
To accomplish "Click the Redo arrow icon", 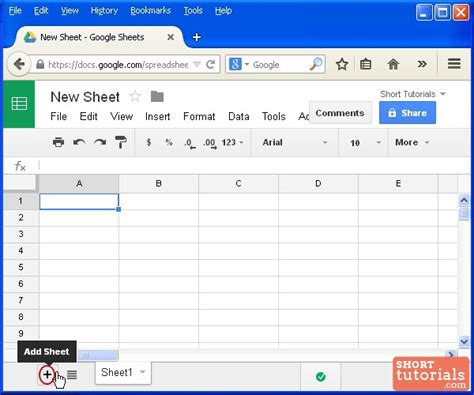I will point(100,143).
